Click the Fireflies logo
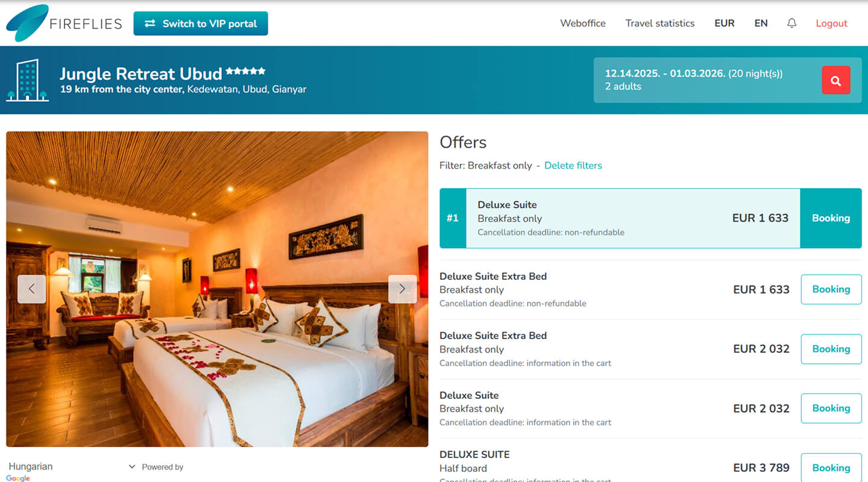 coord(64,23)
